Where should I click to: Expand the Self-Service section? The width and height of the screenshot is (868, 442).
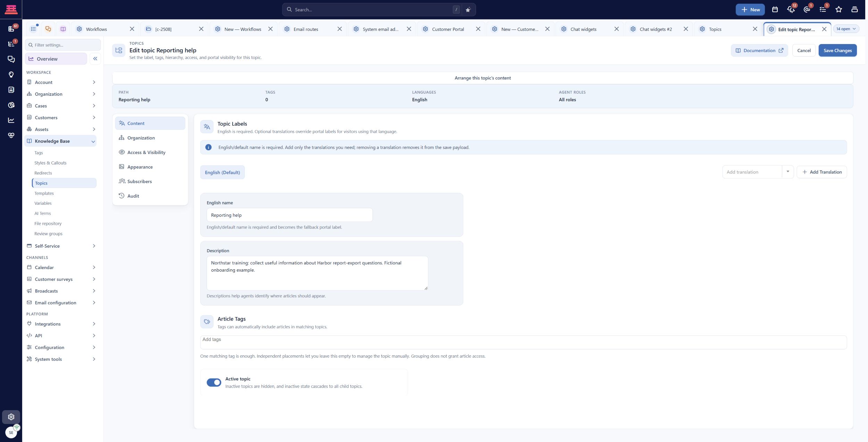coord(61,246)
